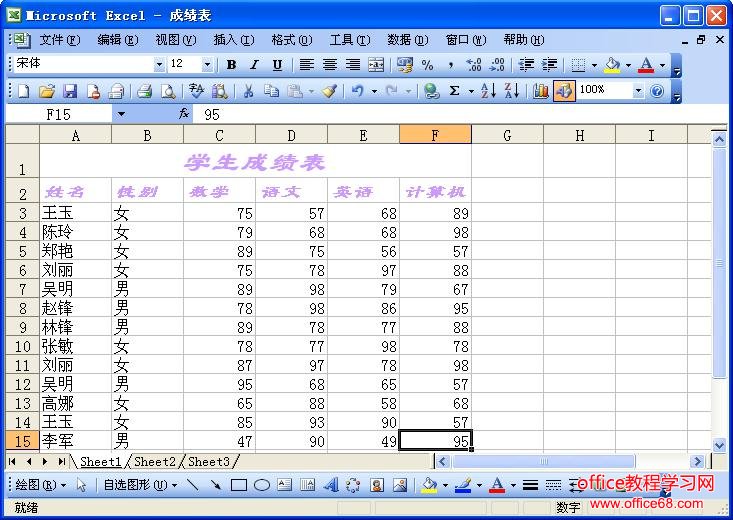Open the zoom percentage dropdown
The image size is (733, 520).
[x=638, y=90]
